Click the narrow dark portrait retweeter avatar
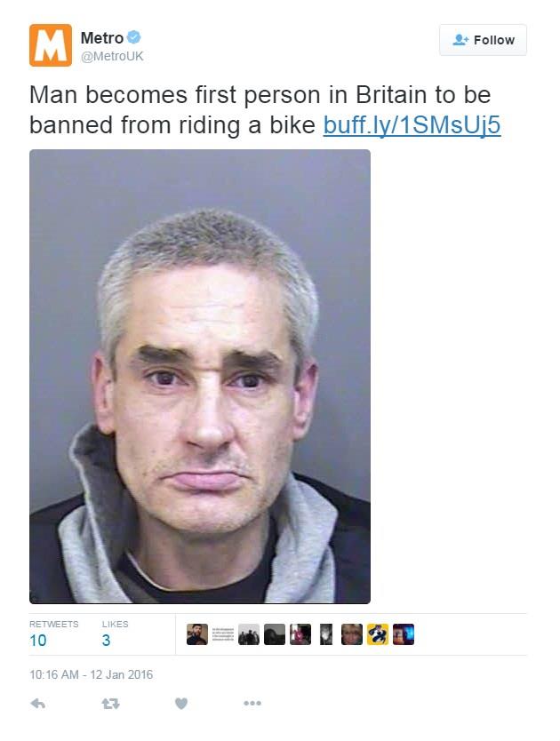Image resolution: width=560 pixels, height=741 pixels. (326, 634)
